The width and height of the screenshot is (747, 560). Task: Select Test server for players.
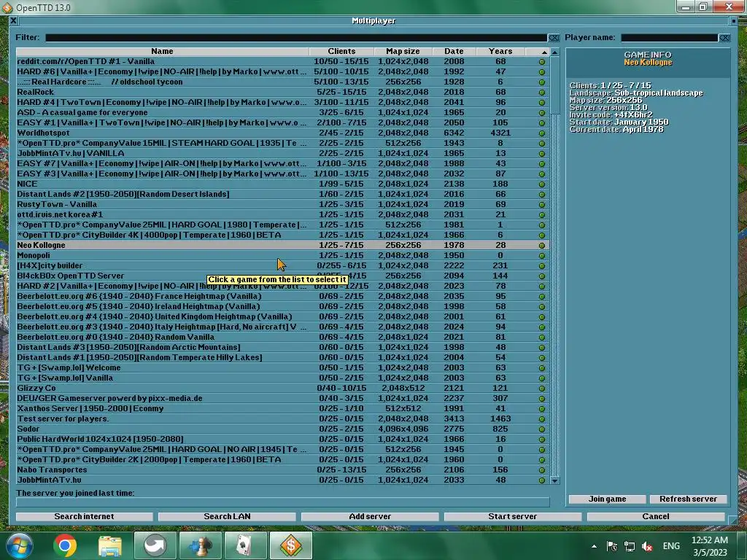pos(282,419)
